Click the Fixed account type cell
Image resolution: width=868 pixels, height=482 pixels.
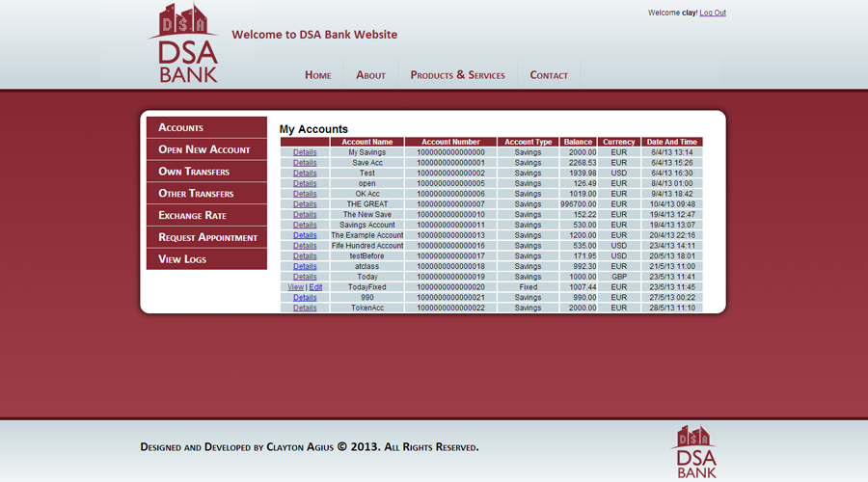click(x=529, y=287)
